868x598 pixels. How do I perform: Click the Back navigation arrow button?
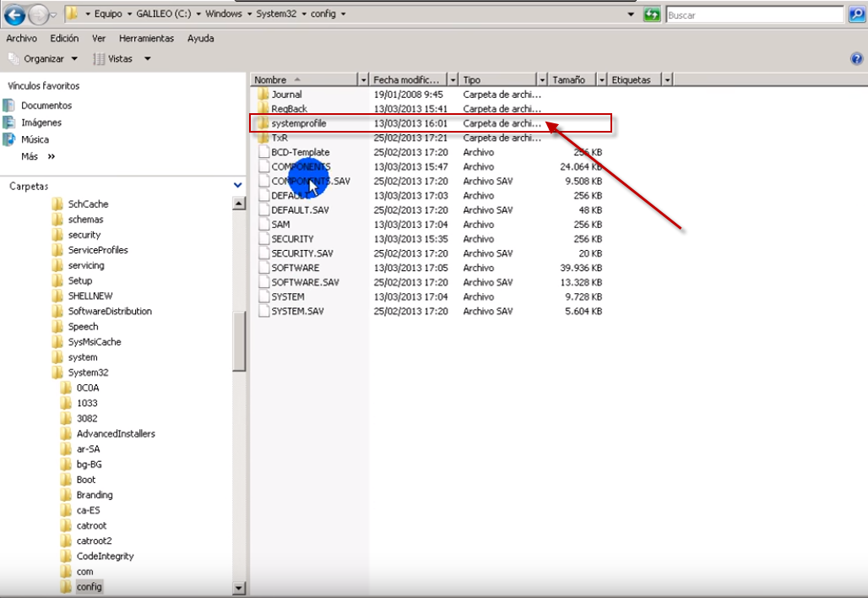pos(14,15)
